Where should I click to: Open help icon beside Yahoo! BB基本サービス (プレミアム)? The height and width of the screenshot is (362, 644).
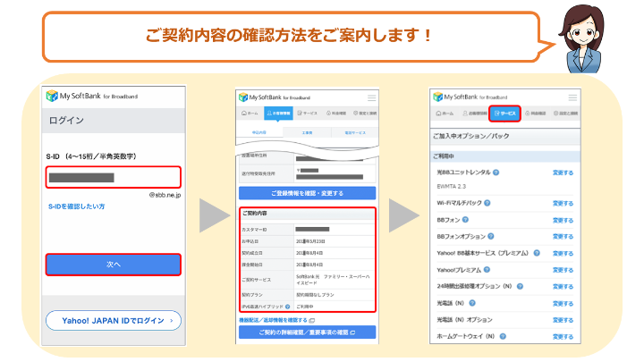(537, 253)
